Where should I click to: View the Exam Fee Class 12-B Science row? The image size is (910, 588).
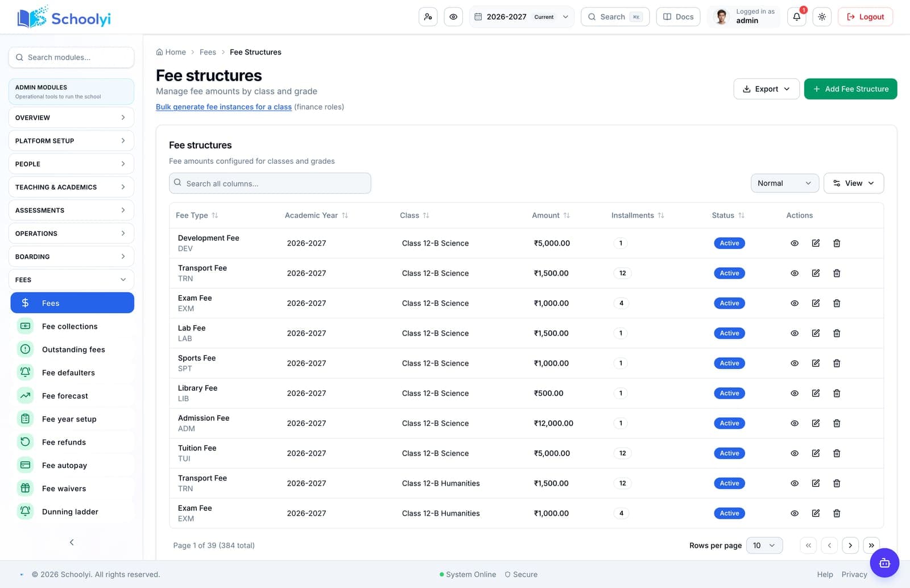coord(795,303)
